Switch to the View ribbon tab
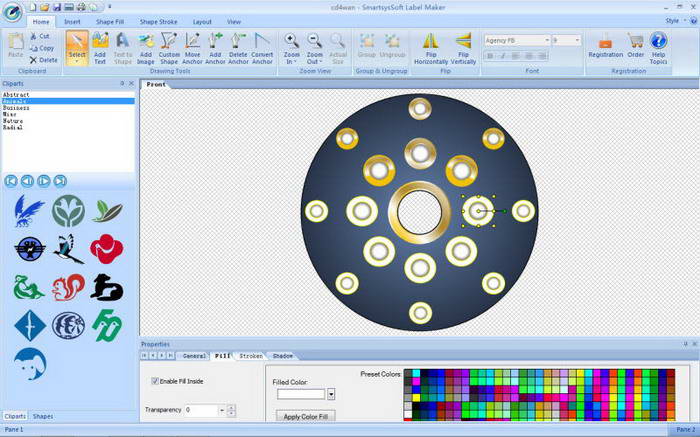The height and width of the screenshot is (437, 700). coord(234,21)
